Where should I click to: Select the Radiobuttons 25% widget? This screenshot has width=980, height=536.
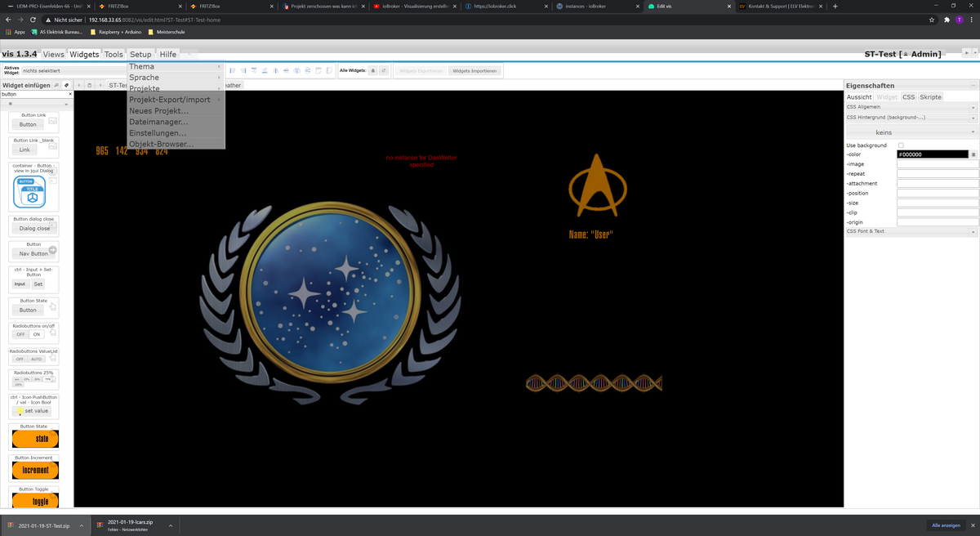click(34, 379)
